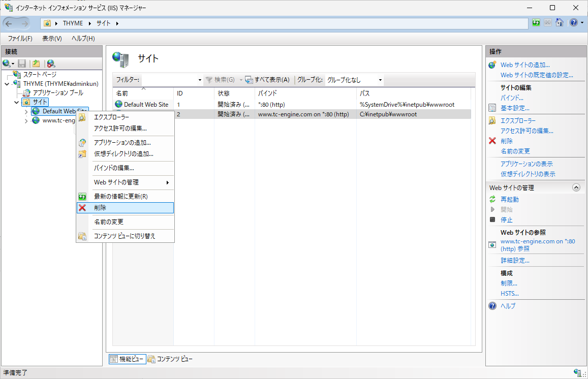
Task: Click the www.tc-engine.com browse link
Action: [538, 245]
